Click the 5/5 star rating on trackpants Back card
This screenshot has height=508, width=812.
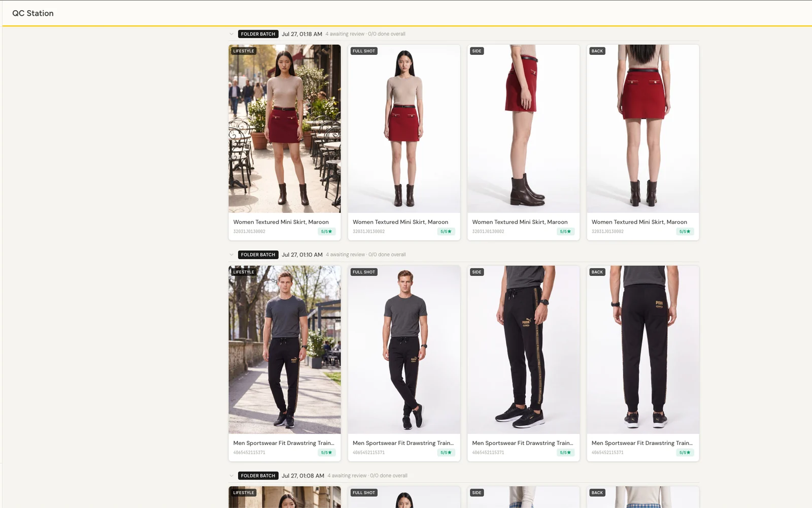click(x=685, y=453)
